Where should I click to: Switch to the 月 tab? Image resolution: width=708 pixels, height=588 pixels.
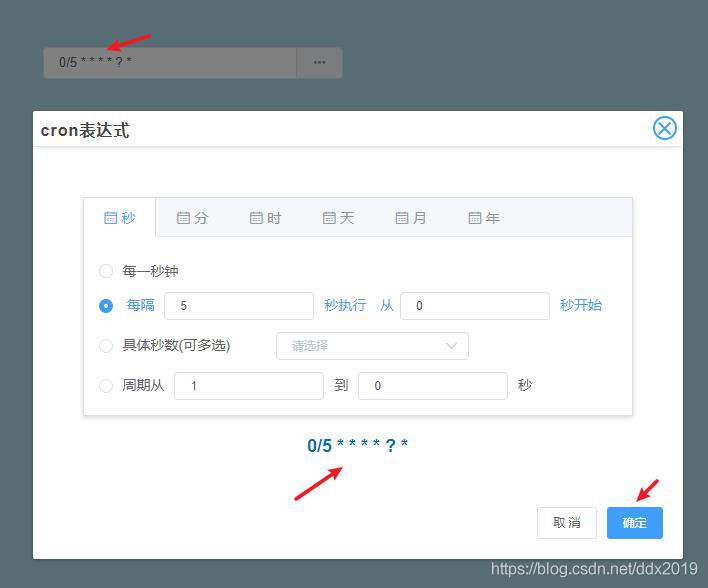[411, 218]
